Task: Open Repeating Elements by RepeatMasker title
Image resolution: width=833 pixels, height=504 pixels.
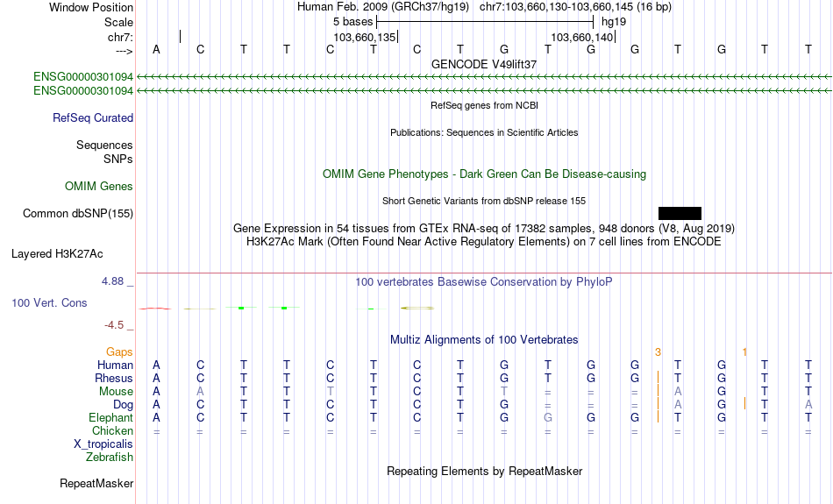Action: point(485,472)
